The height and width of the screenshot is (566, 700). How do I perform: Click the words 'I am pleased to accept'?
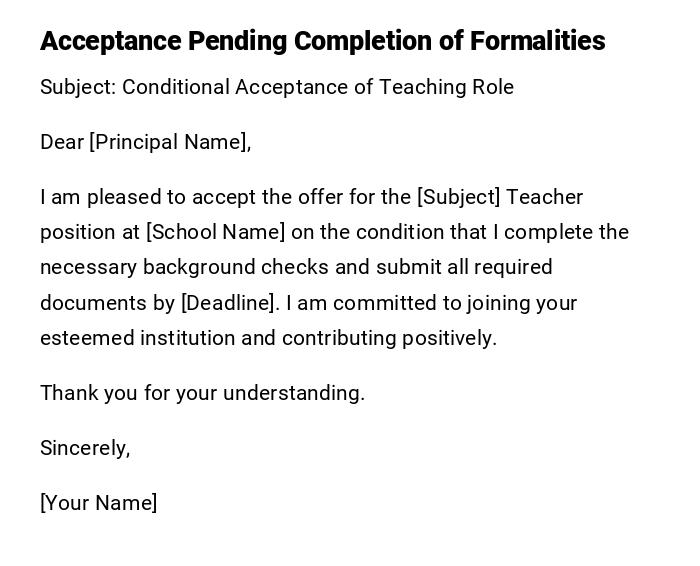[x=136, y=197]
